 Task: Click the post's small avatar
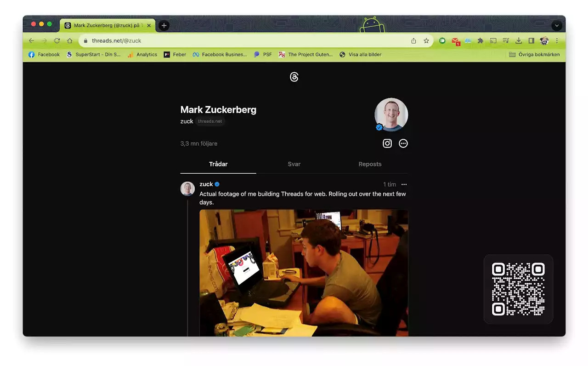[187, 189]
